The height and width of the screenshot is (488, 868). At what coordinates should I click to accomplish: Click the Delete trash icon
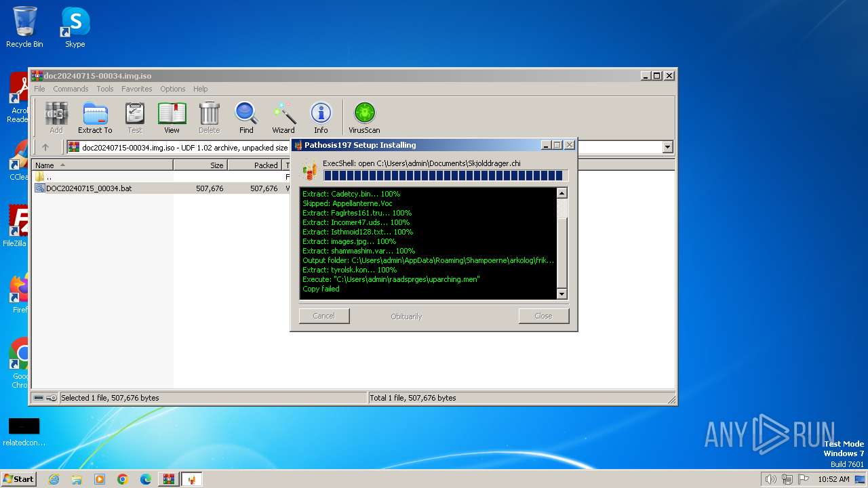209,117
